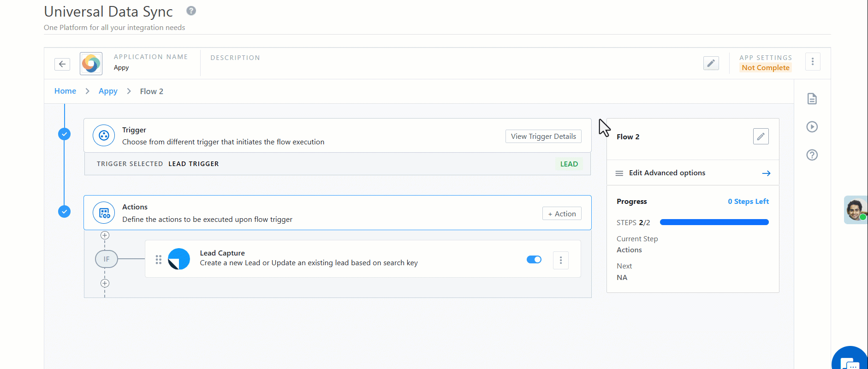Viewport: 868px width, 369px height.
Task: Click the 0 Steps Left link
Action: coord(748,202)
